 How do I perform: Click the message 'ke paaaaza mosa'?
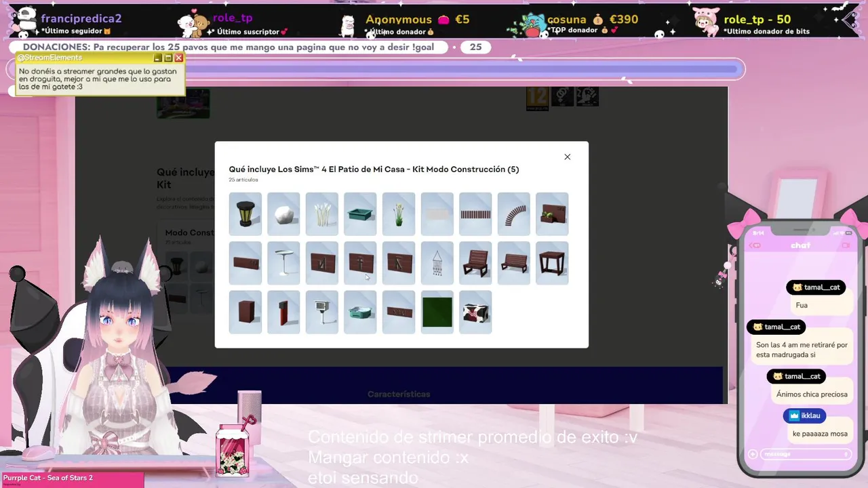click(820, 434)
